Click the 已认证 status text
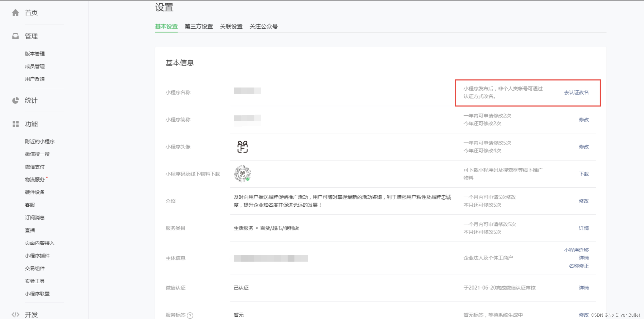This screenshot has height=319, width=644. pyautogui.click(x=241, y=288)
